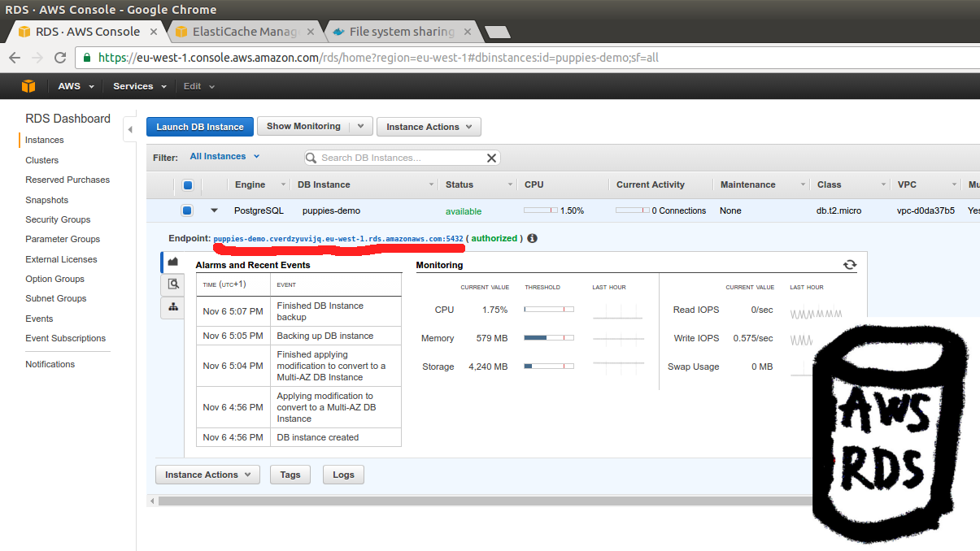Screen dimensions: 980x551
Task: Clear the search box with the X icon
Action: pyautogui.click(x=491, y=158)
